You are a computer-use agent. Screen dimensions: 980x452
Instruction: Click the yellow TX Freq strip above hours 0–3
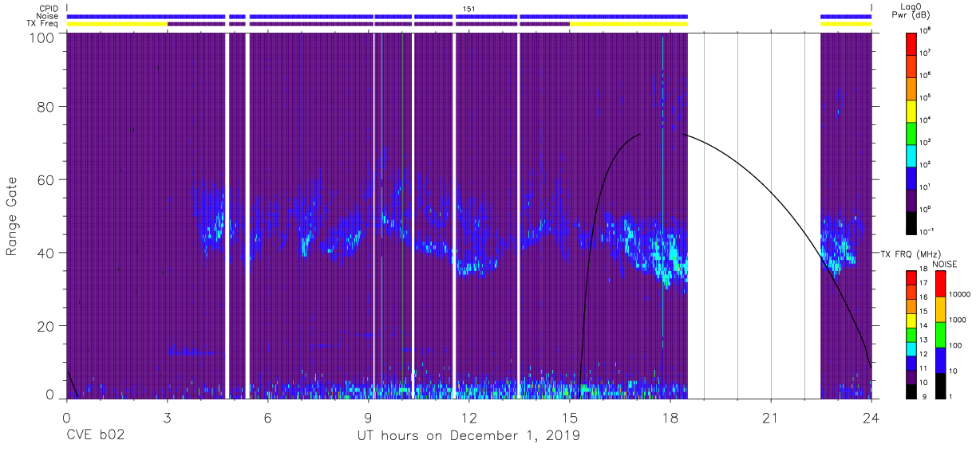(117, 24)
